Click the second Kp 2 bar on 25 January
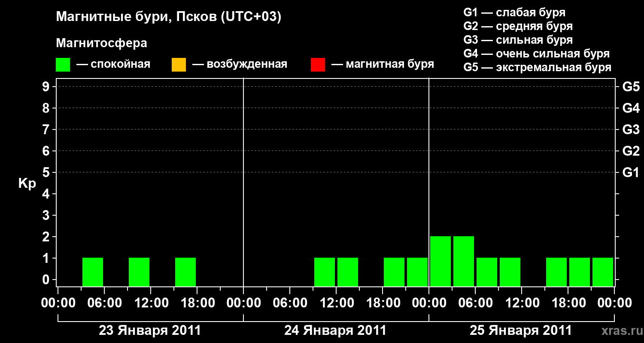 click(464, 261)
